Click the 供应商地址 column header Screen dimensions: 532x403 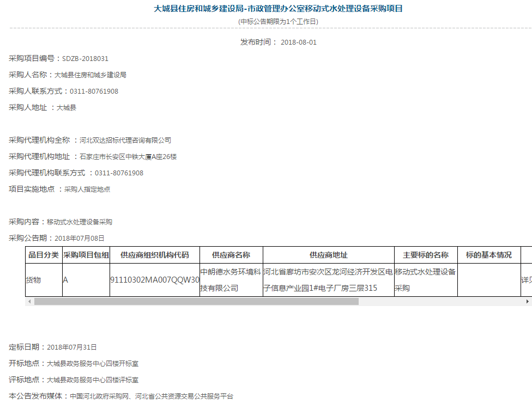(328, 255)
